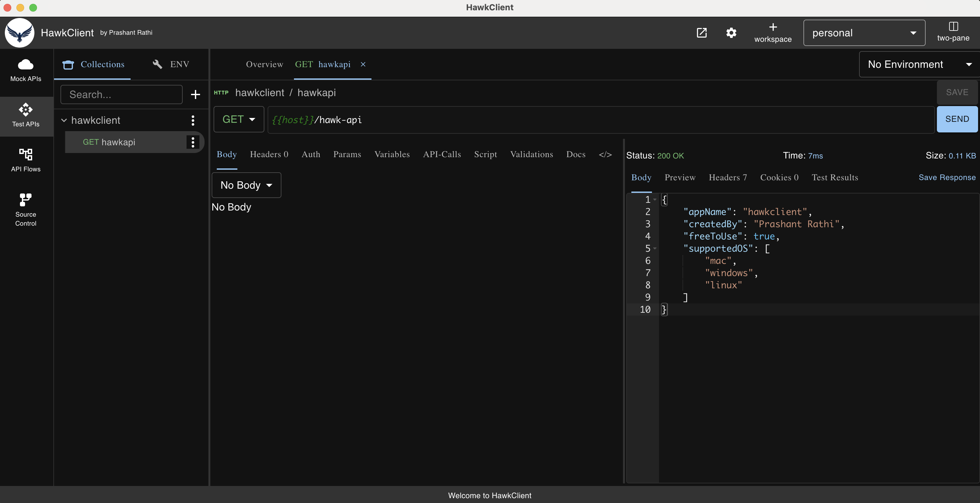Fold the supportedOS array on line 5
The height and width of the screenshot is (503, 980).
point(655,248)
